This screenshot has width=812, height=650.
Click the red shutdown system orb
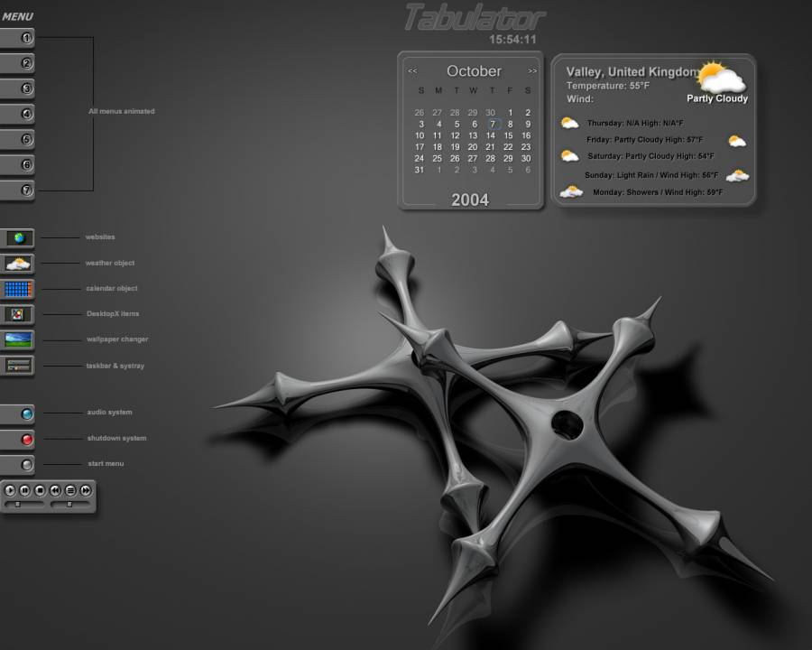coord(27,440)
